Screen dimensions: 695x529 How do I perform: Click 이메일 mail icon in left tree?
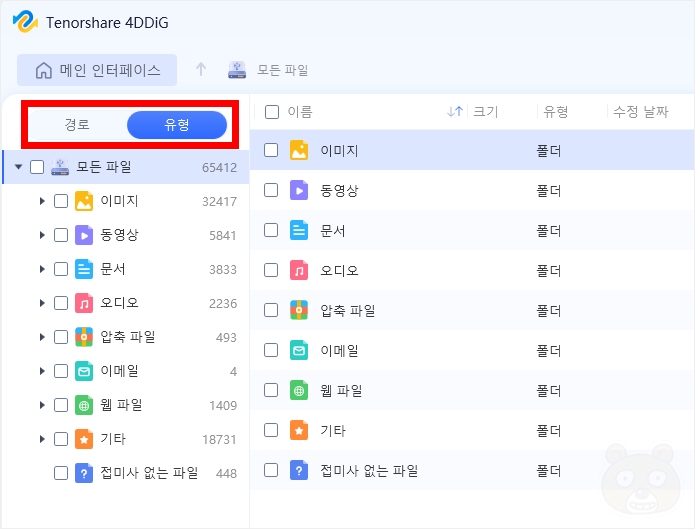[x=84, y=371]
